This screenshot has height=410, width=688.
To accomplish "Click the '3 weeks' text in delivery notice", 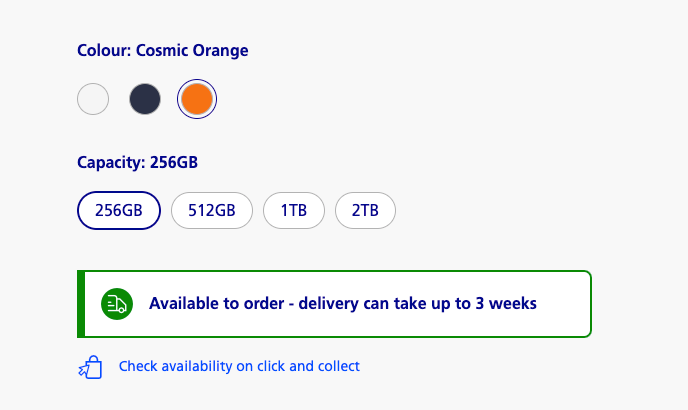I will click(x=506, y=303).
